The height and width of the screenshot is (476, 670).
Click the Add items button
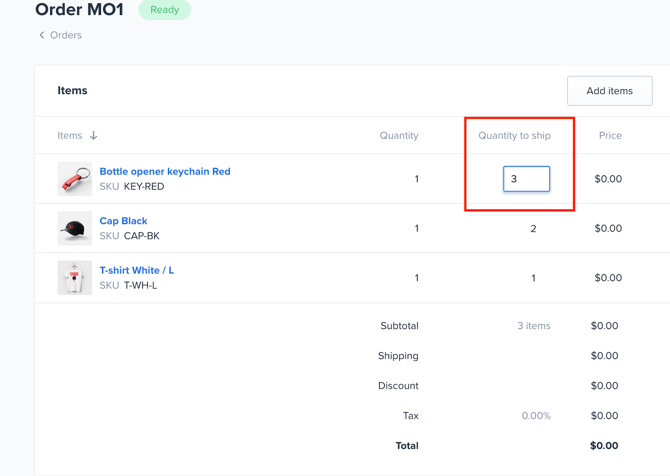(x=609, y=91)
